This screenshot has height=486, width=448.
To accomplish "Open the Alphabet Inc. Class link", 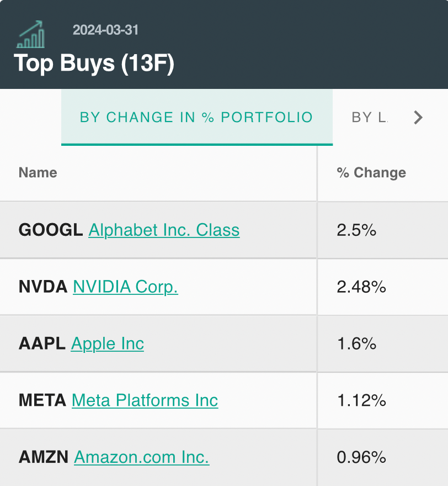I will pos(164,230).
